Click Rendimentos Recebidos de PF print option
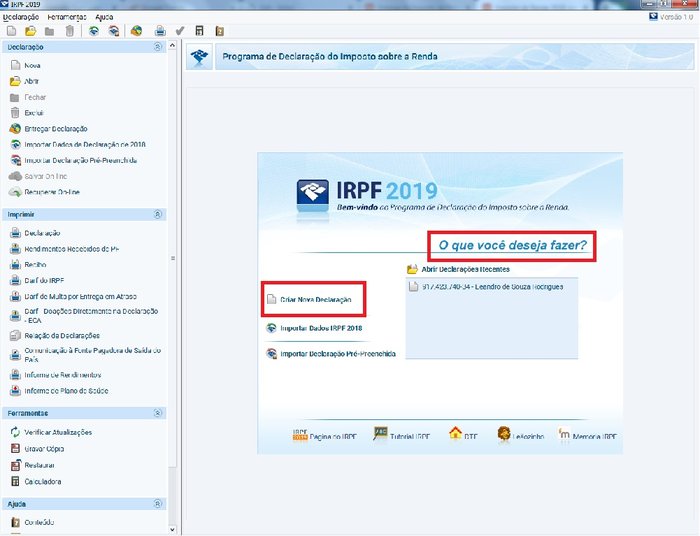The width and height of the screenshot is (700, 536). (x=65, y=249)
